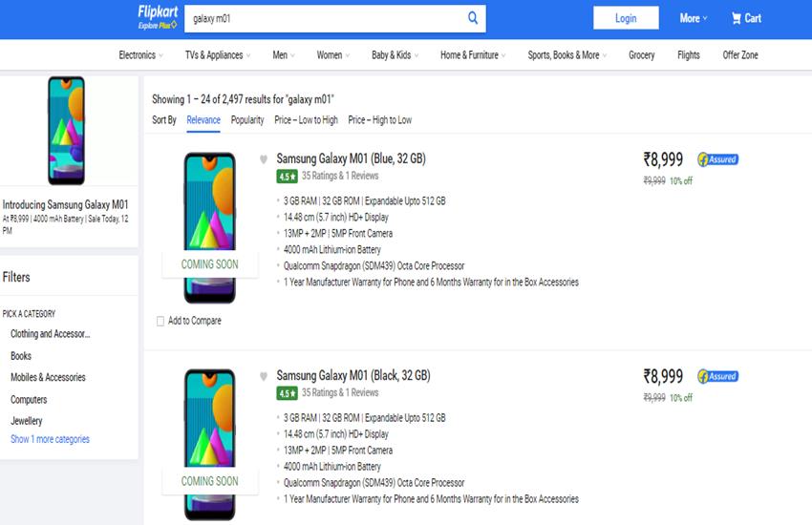Image resolution: width=812 pixels, height=525 pixels.
Task: Show 1 more categories link
Action: [x=50, y=440]
